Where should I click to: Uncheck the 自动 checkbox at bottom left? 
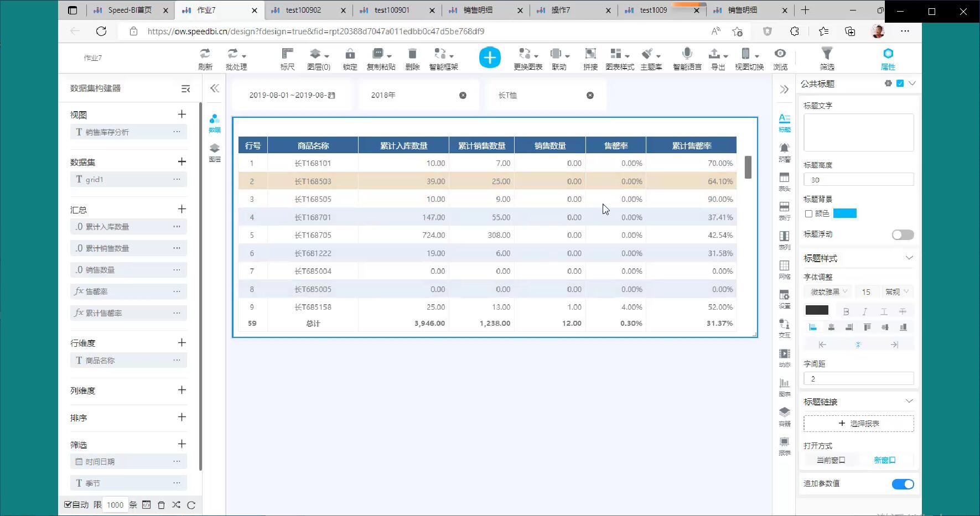pyautogui.click(x=68, y=504)
